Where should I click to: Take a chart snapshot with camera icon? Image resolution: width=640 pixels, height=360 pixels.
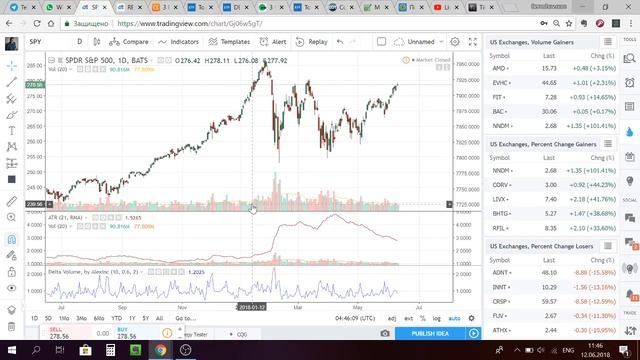coord(385,333)
